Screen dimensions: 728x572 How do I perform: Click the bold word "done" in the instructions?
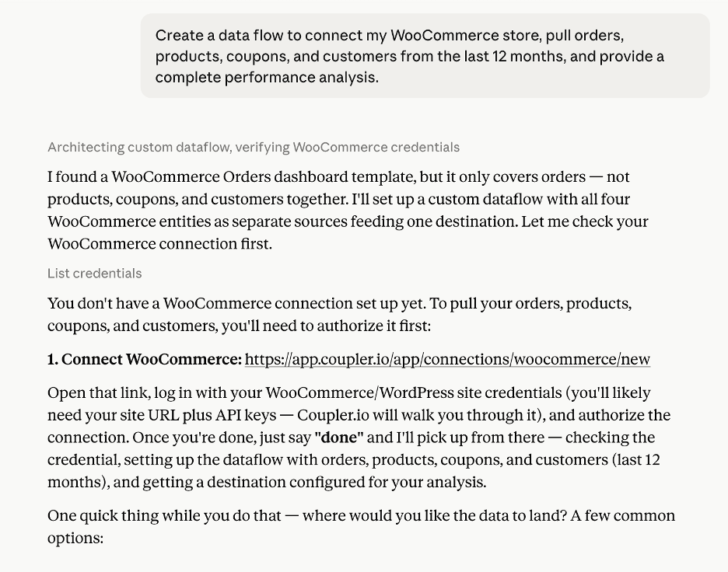339,438
